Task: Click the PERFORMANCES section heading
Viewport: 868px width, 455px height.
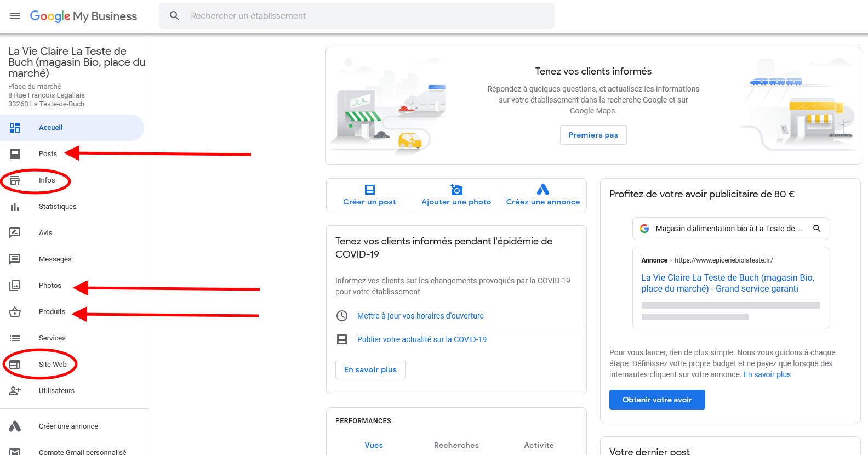Action: (363, 421)
